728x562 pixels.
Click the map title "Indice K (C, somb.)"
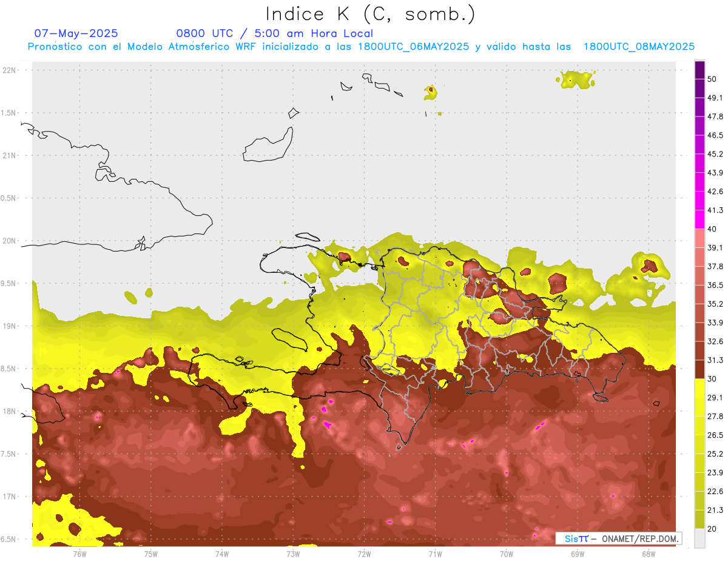[371, 14]
